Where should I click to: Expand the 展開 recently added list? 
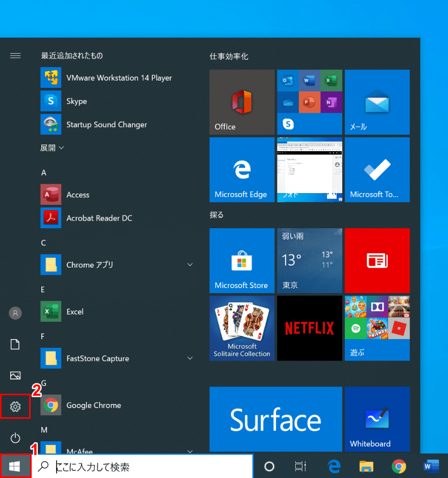(52, 148)
